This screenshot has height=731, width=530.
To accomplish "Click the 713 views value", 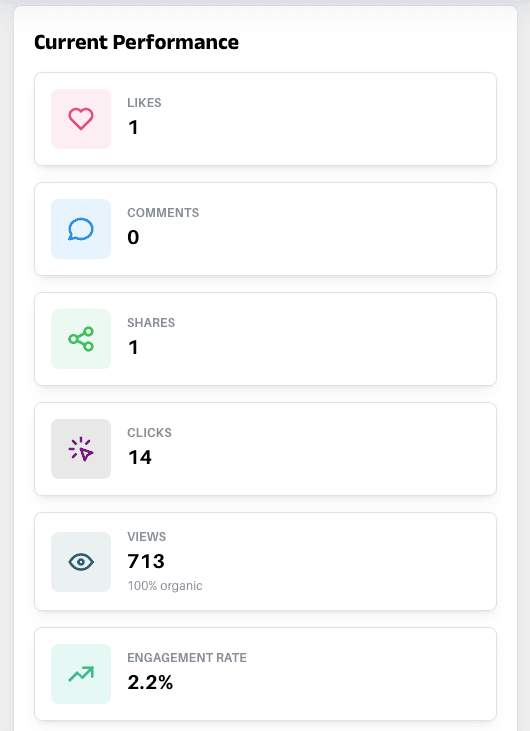I will point(146,561).
